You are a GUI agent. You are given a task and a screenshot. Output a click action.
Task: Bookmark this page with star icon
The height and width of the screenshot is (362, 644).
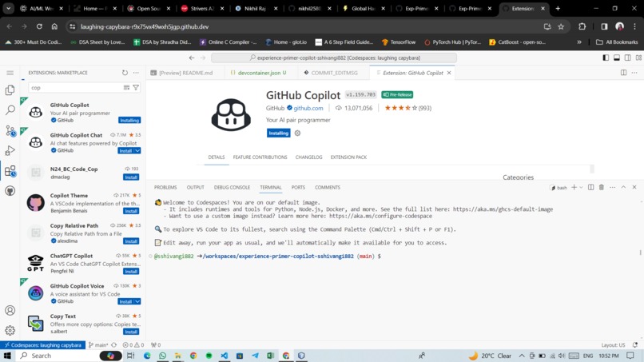(x=561, y=26)
